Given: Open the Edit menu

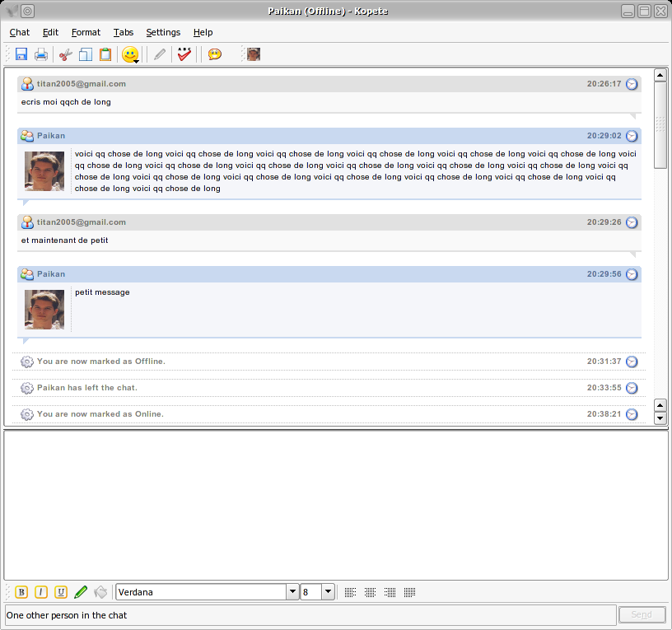Looking at the screenshot, I should click(50, 32).
